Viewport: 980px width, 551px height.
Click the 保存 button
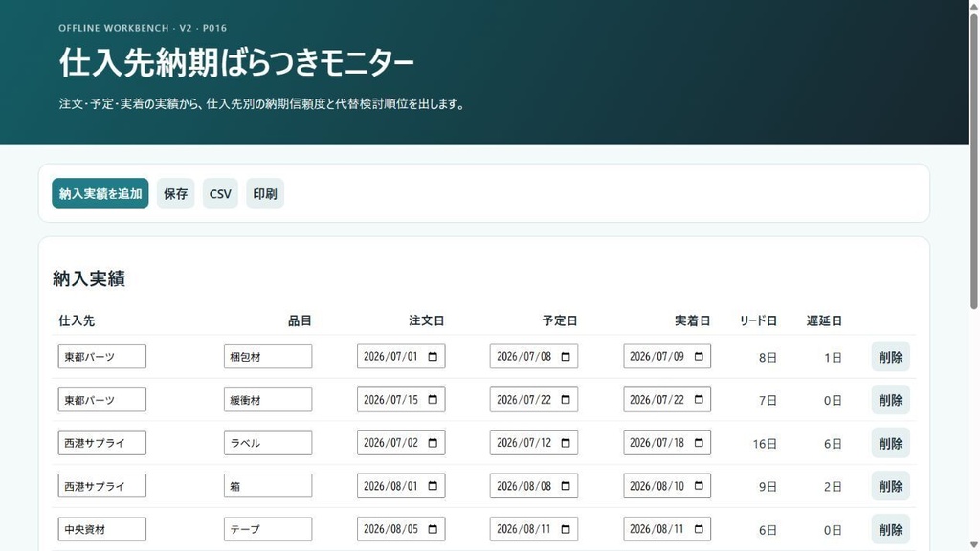click(x=176, y=193)
